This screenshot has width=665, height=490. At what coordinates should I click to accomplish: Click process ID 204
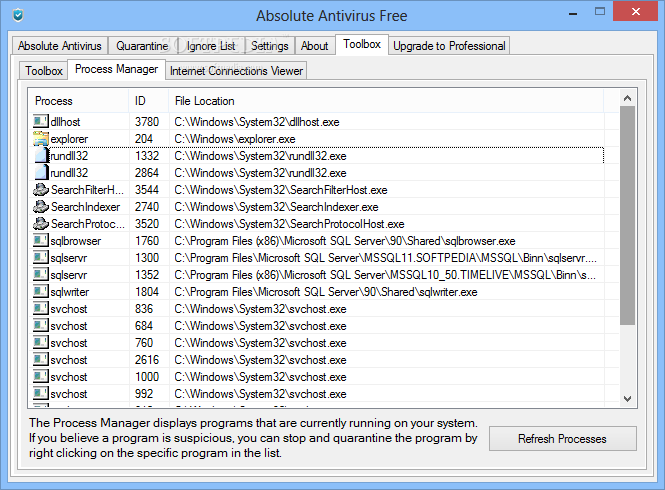coord(144,139)
